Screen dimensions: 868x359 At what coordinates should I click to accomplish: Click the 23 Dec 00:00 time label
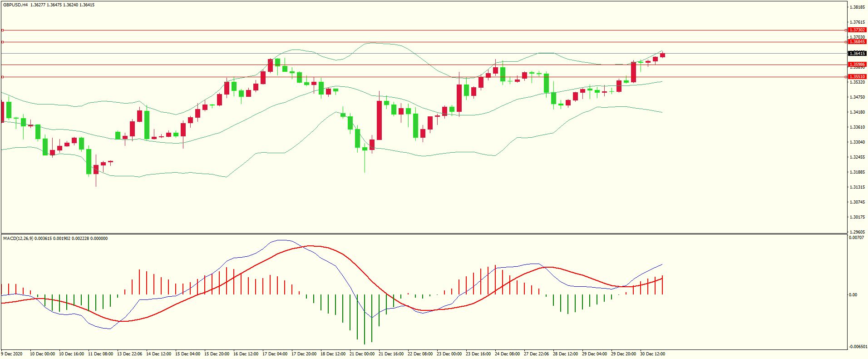point(449,354)
